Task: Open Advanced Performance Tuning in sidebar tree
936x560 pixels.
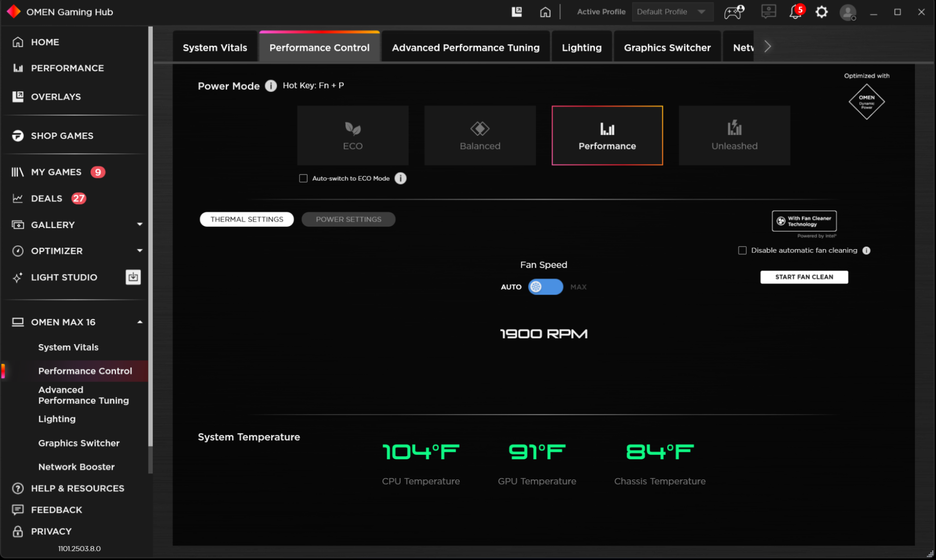Action: coord(83,395)
